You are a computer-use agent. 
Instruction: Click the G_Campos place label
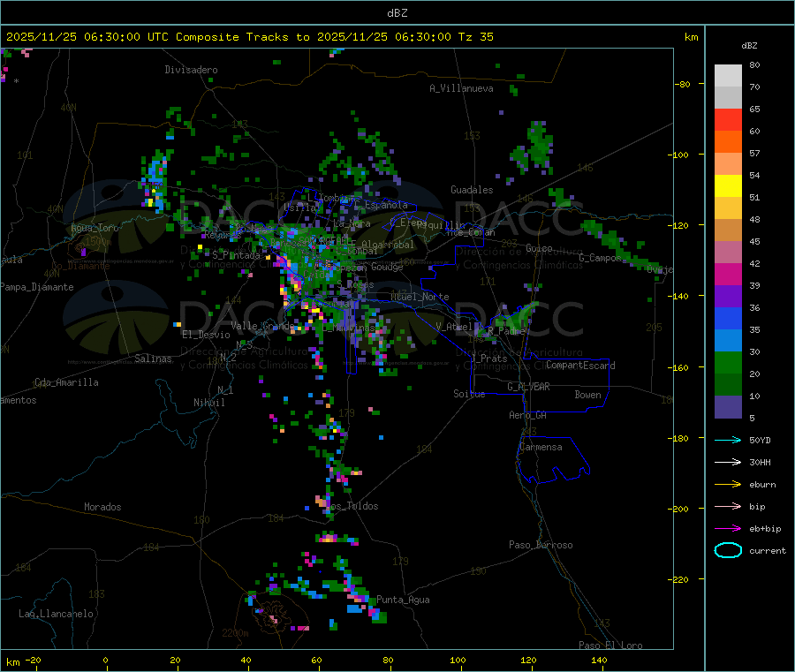click(601, 258)
